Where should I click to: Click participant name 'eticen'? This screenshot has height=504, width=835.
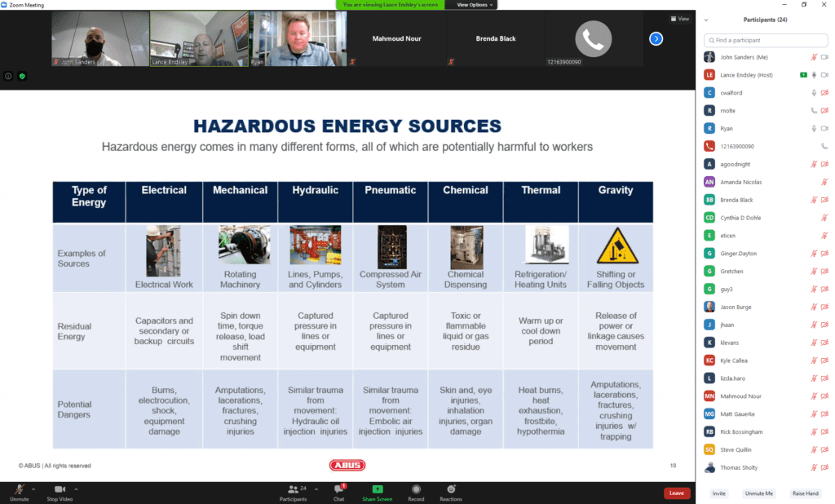727,236
